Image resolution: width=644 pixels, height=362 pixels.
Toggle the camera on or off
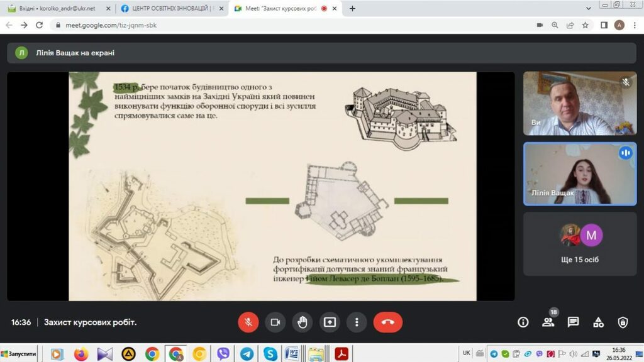(275, 322)
